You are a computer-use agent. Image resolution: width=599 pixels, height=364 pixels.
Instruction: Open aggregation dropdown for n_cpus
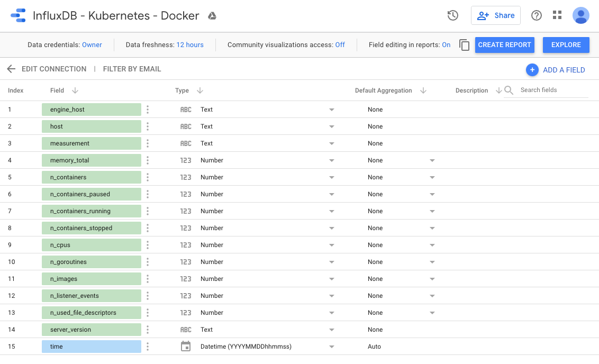432,245
